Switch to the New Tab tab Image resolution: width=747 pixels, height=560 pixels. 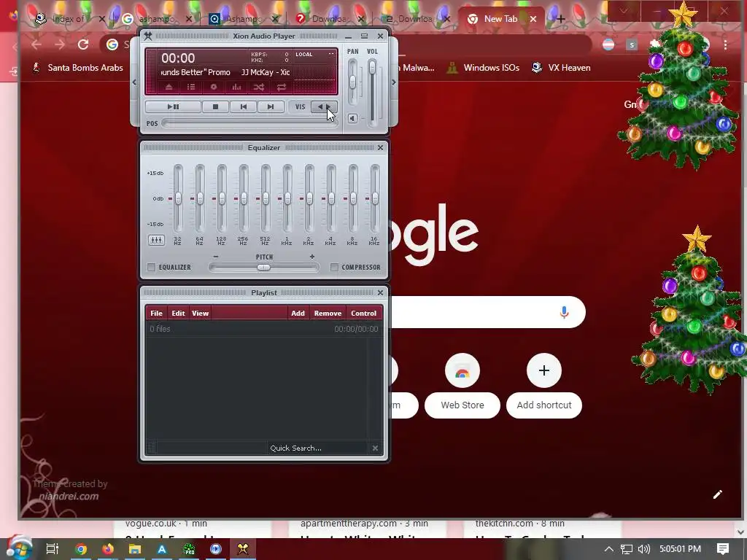coord(500,18)
